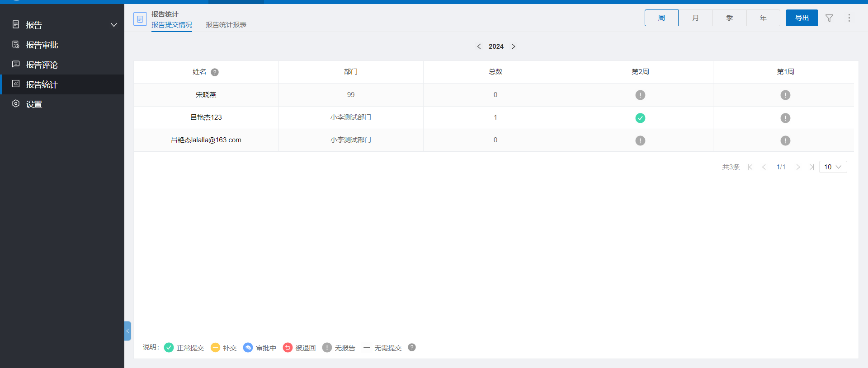Go to 报告审批 in sidebar

[x=62, y=45]
